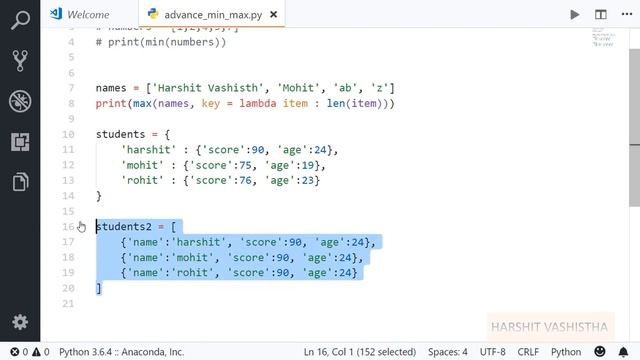
Task: Open notifications bell icon
Action: (623, 351)
